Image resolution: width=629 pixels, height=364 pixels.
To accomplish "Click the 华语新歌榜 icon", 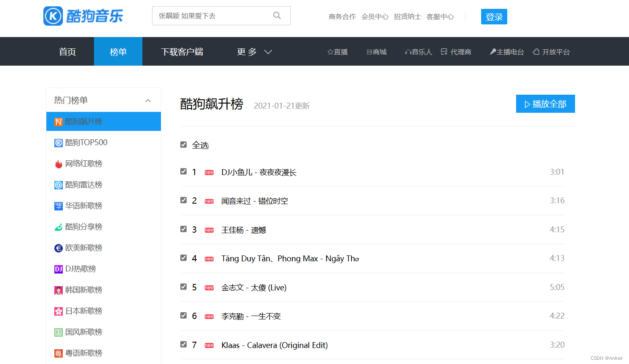I will [x=59, y=206].
